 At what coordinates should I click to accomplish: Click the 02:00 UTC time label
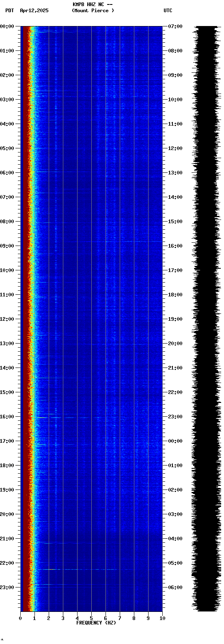pos(175,490)
